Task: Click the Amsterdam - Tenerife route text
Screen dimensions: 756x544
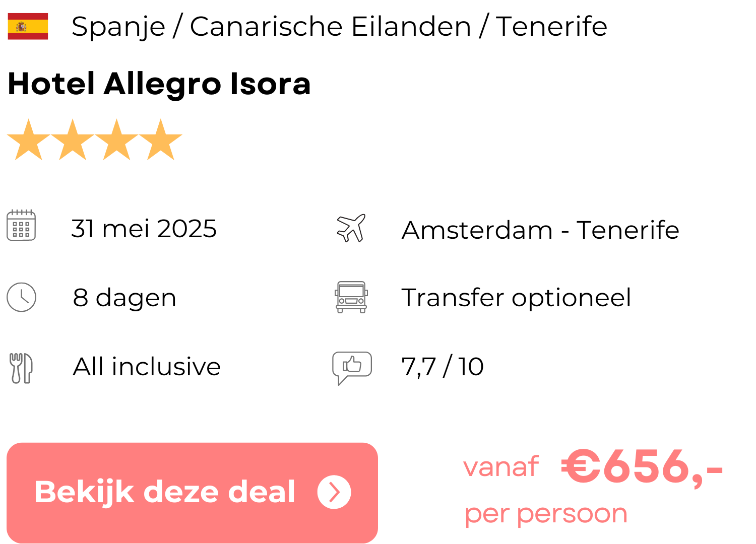Action: (x=540, y=230)
